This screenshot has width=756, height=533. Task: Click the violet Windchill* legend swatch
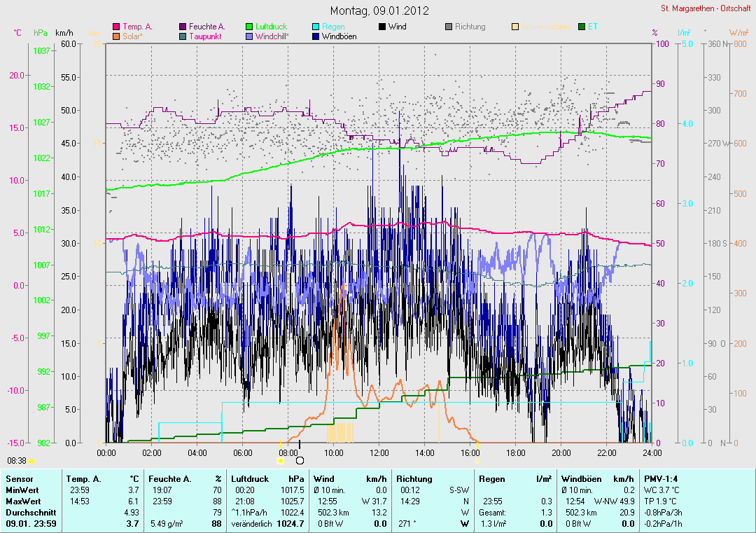249,36
